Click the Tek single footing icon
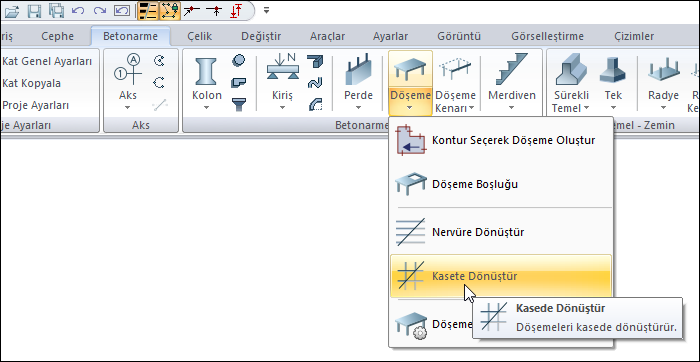The width and height of the screenshot is (700, 362). 613,69
